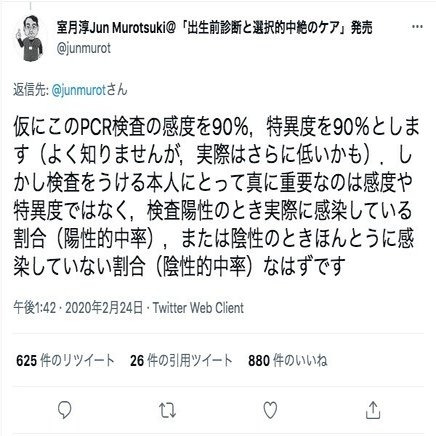Reply to the tweet using speech bubble icon
The height and width of the screenshot is (436, 436).
coord(64,410)
